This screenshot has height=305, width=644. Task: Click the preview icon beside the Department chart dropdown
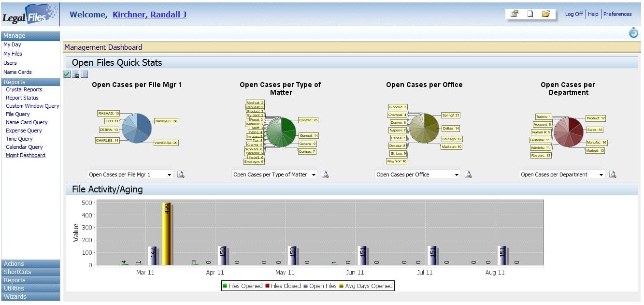(x=613, y=174)
